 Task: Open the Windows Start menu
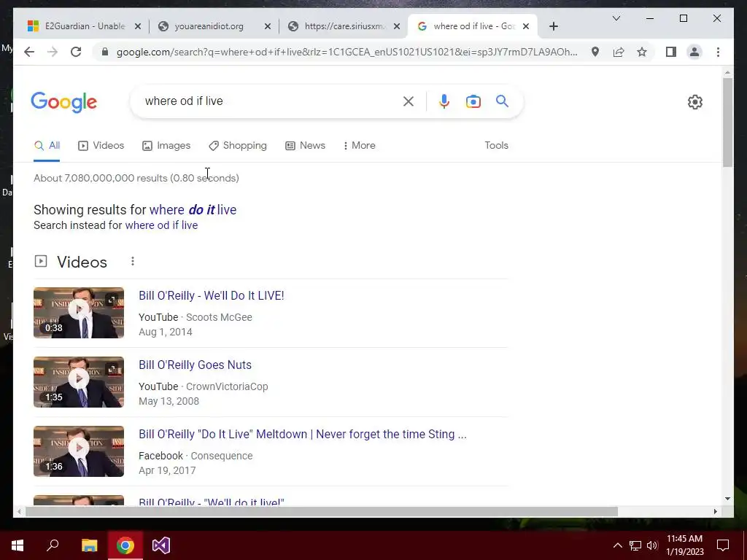(18, 545)
